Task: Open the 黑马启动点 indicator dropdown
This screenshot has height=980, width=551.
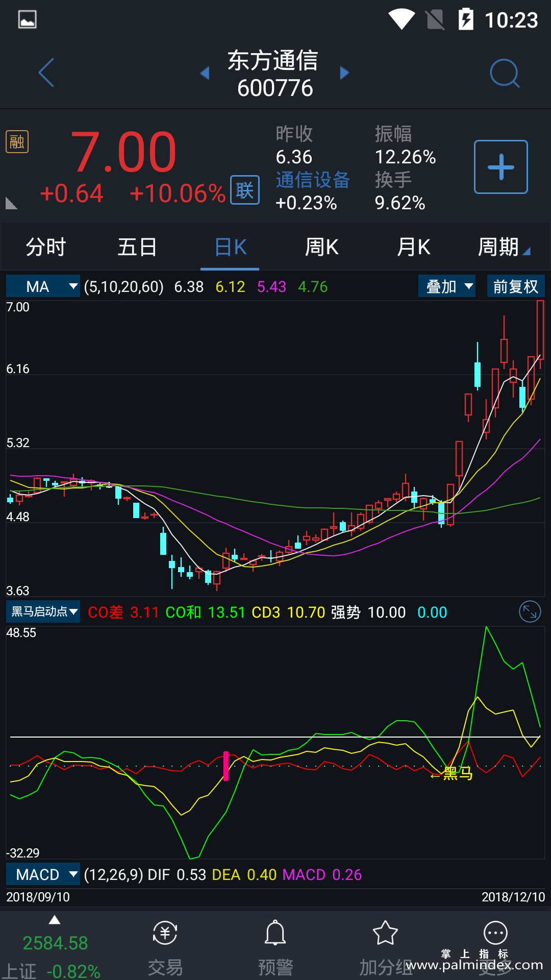Action: (x=43, y=611)
